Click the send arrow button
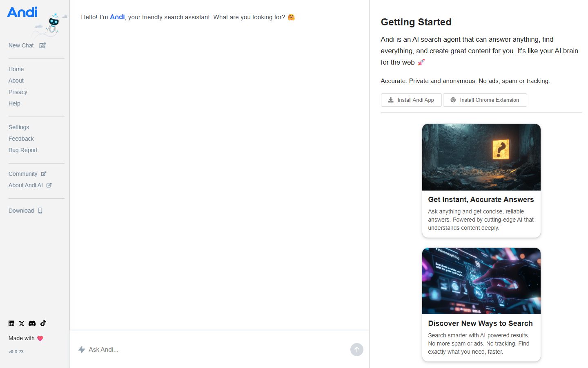The width and height of the screenshot is (588, 368). tap(357, 350)
